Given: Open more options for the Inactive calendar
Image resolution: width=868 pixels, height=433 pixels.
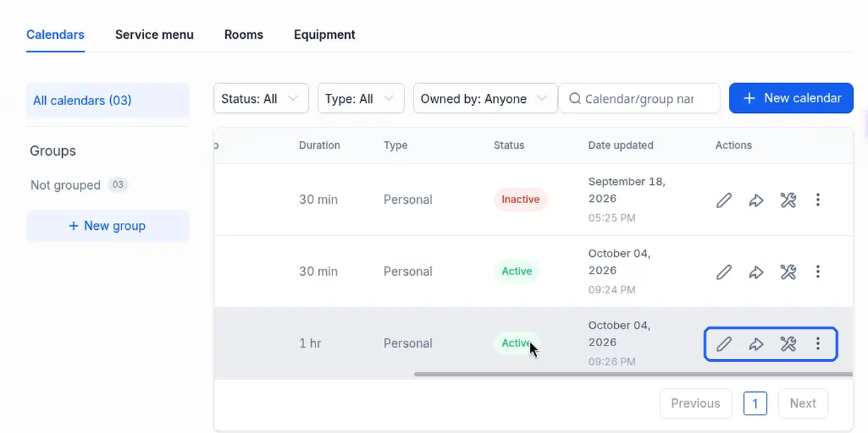Looking at the screenshot, I should [x=818, y=200].
